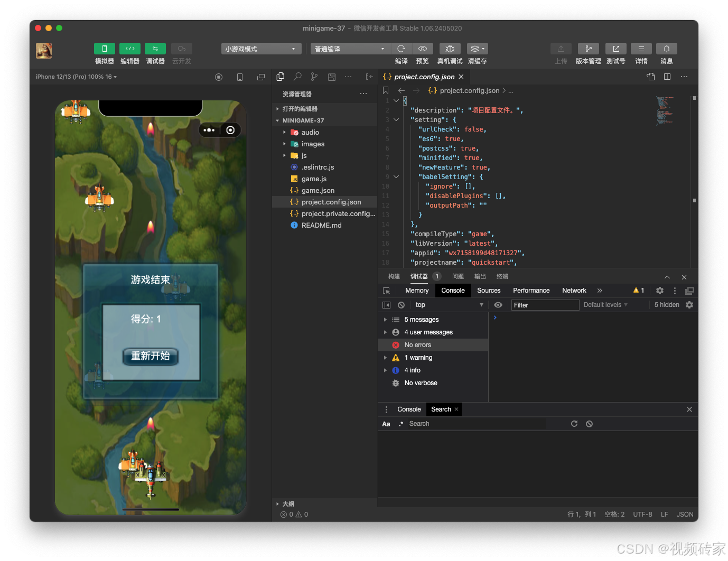Toggle the live expression eye icon
This screenshot has height=561, width=728.
(498, 305)
